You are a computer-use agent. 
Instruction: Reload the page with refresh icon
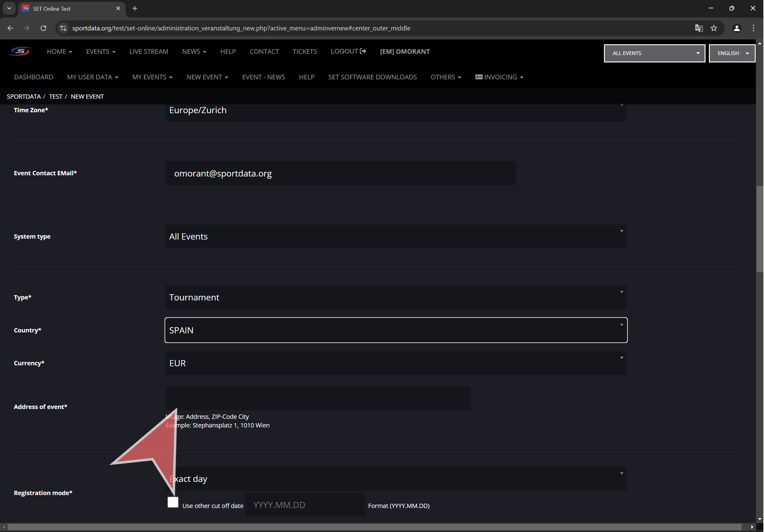tap(43, 28)
